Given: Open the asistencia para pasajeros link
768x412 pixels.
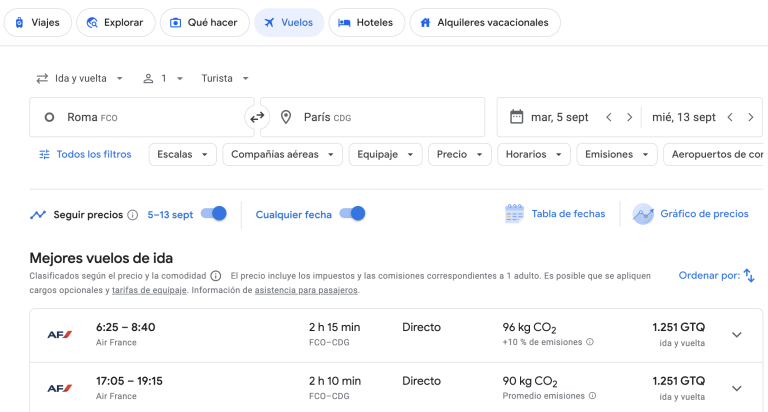Looking at the screenshot, I should pyautogui.click(x=306, y=291).
